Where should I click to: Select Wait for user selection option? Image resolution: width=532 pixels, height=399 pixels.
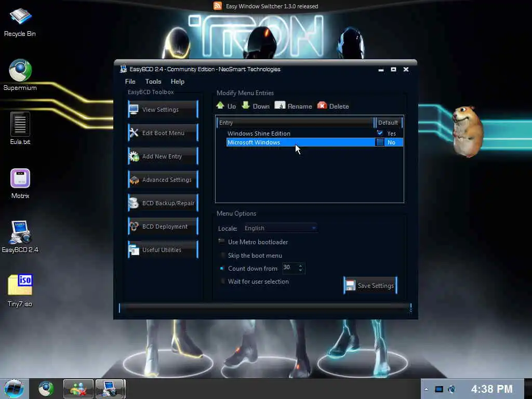(x=222, y=281)
